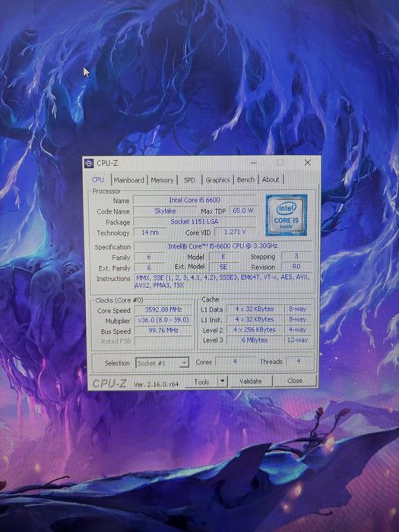Image resolution: width=399 pixels, height=532 pixels.
Task: Click the Instructions list starting with MMX
Action: (x=223, y=281)
